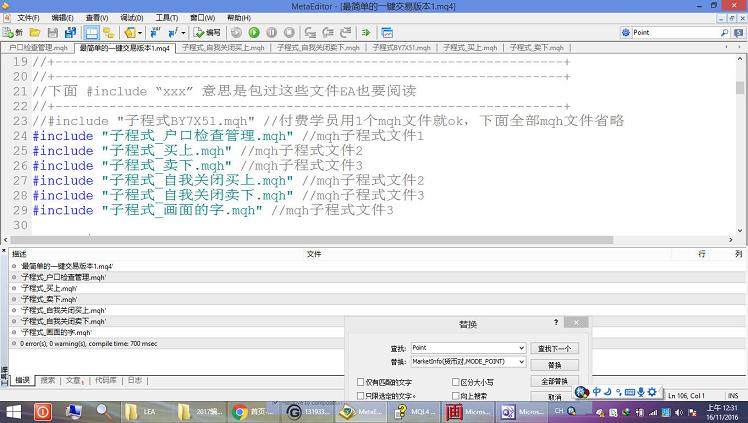Open the trading terminal chart icon
Viewport: 748px width, 423px height.
click(387, 32)
